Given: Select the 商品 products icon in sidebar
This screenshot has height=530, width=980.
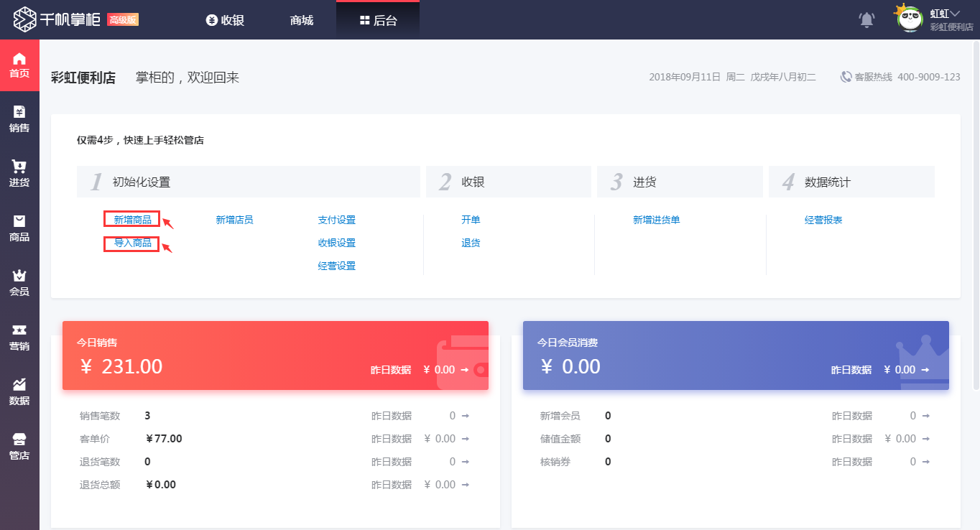Looking at the screenshot, I should [x=19, y=223].
